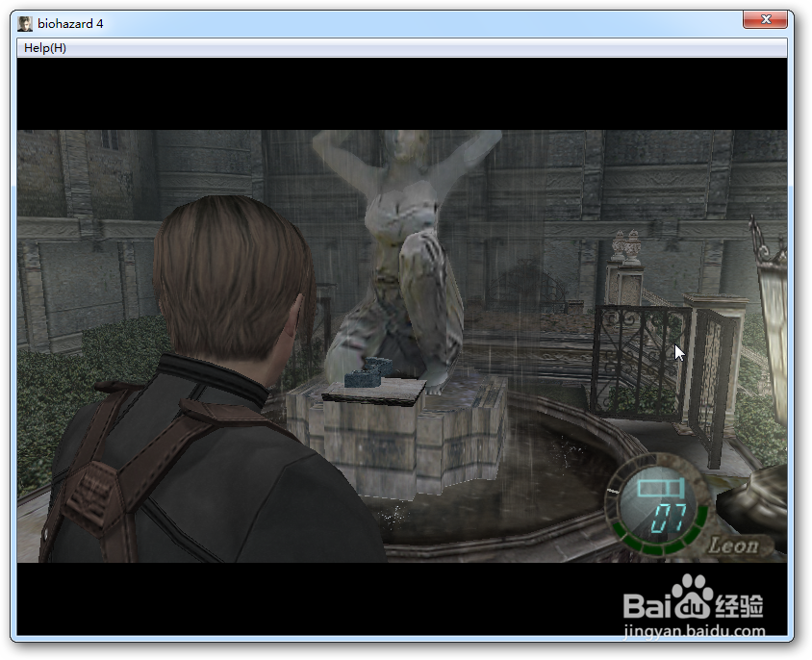Close the biohazard 4 window

click(766, 19)
